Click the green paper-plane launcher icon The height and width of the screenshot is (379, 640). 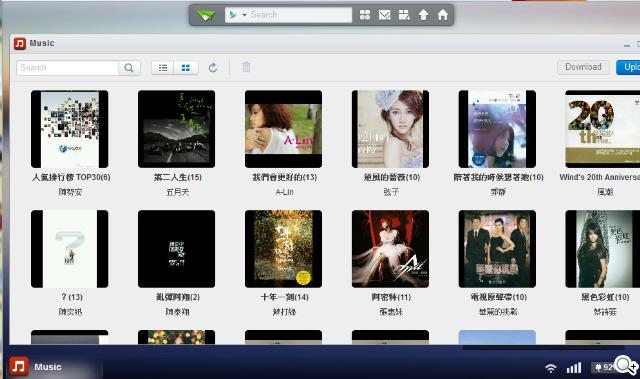tap(205, 15)
